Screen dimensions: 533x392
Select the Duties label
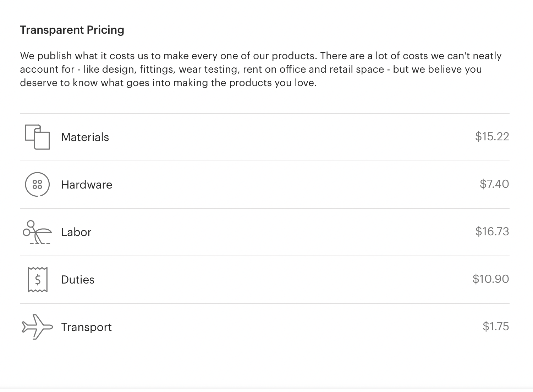click(78, 280)
